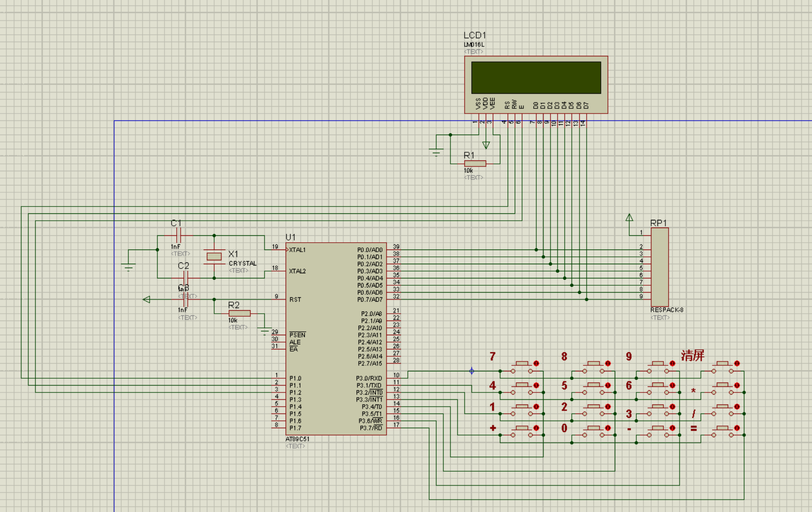Toggle the red latch dot on key 1
Image resolution: width=812 pixels, height=512 pixels.
pyautogui.click(x=537, y=407)
